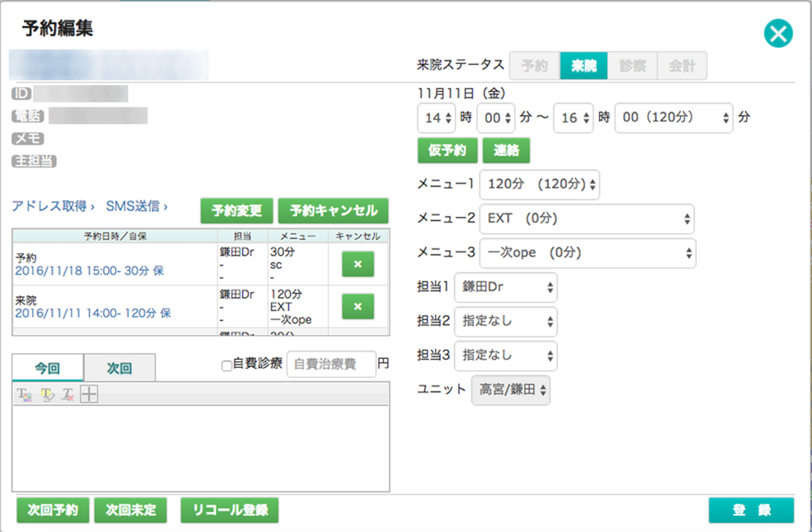Screen dimensions: 812x532
Task: Click the text color icon in the editor toolbar
Action: click(x=24, y=394)
